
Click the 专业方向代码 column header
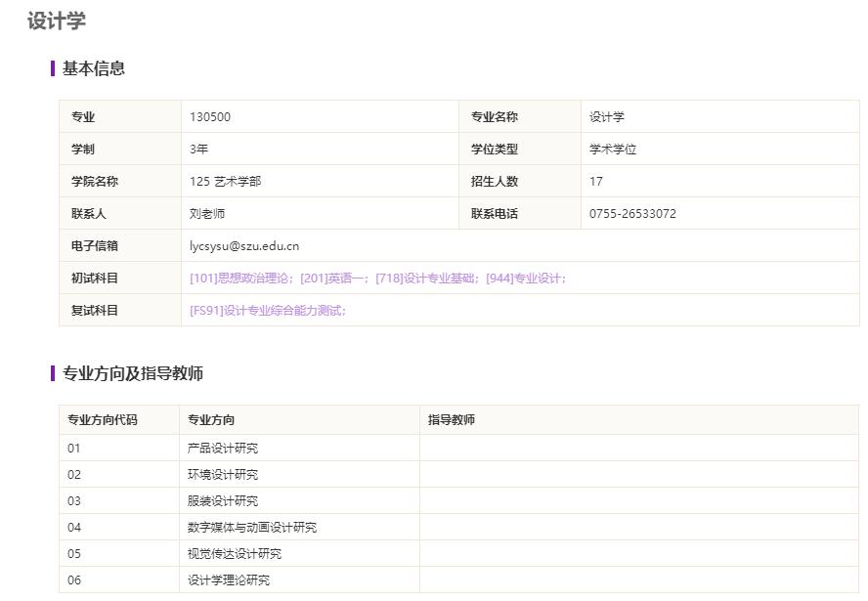pyautogui.click(x=103, y=420)
